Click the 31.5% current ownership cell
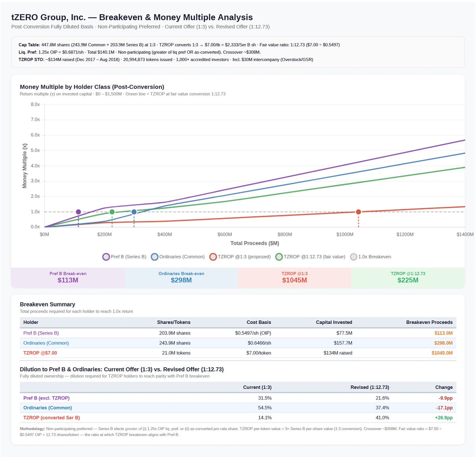 [x=265, y=398]
